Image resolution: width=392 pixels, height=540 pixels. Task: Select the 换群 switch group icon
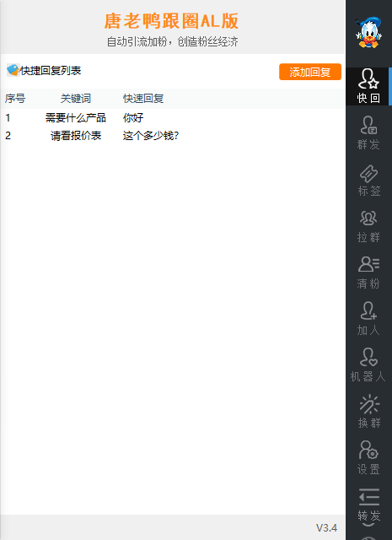pyautogui.click(x=368, y=412)
